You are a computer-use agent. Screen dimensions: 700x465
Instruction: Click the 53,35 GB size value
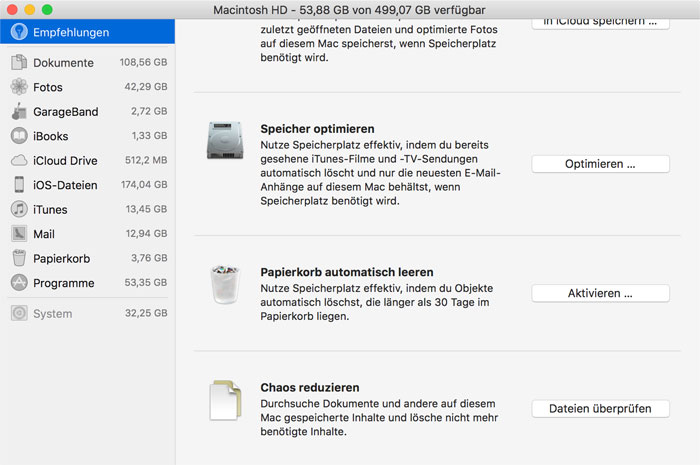click(146, 282)
